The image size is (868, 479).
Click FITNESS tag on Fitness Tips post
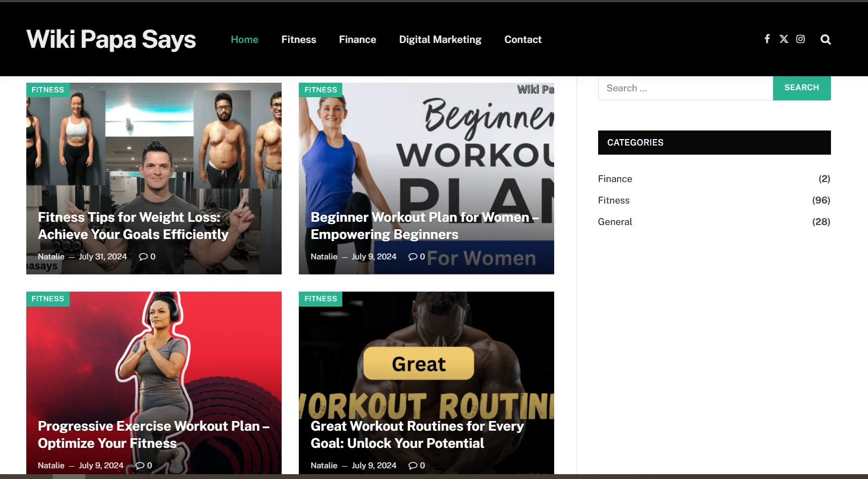point(48,90)
